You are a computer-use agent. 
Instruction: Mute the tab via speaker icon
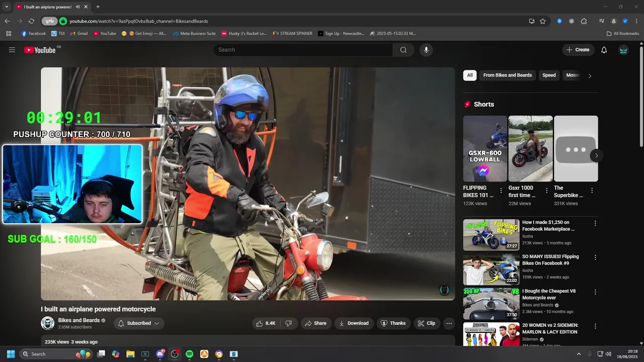click(77, 7)
